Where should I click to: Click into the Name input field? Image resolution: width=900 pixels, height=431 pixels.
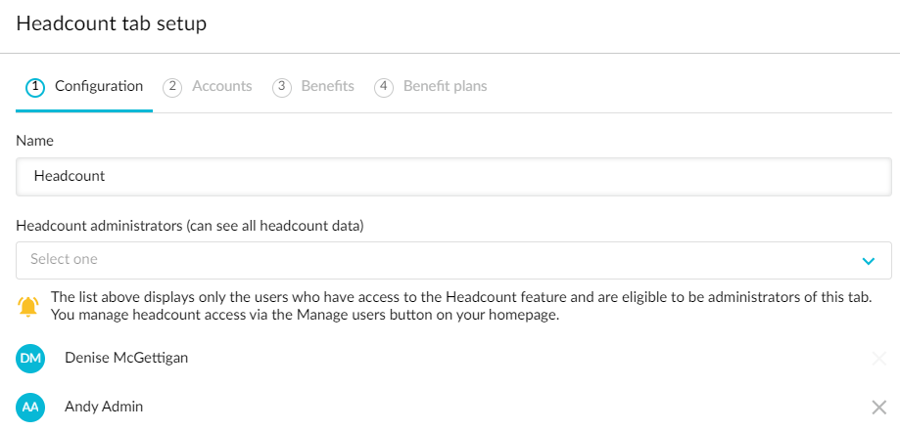[x=453, y=176]
